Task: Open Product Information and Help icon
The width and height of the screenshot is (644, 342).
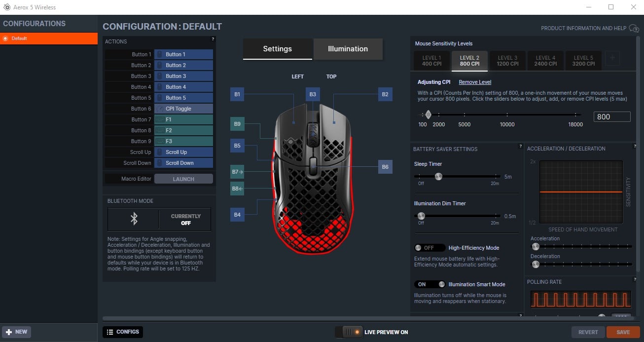Action: pos(634,29)
